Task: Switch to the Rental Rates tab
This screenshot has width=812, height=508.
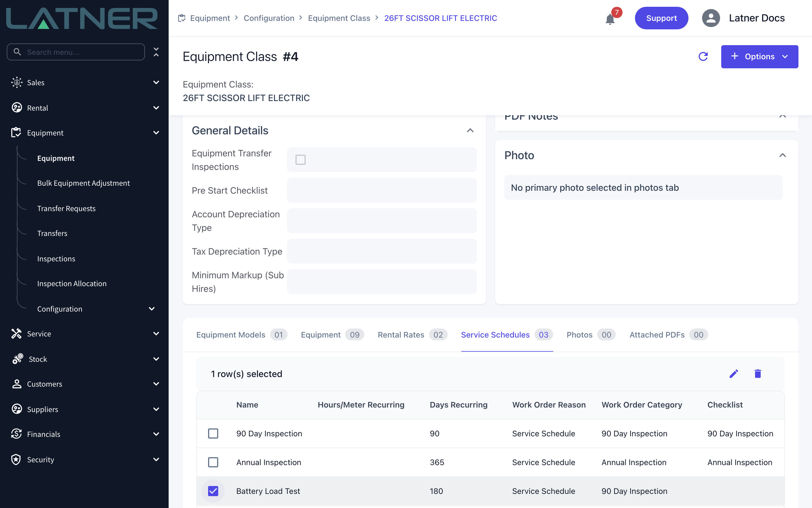Action: tap(412, 335)
